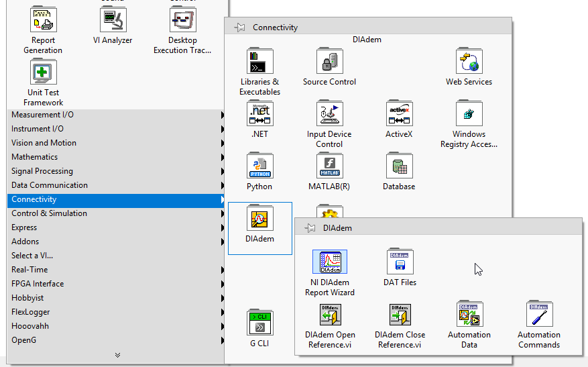Pin the Connectivity palette with thumbtack
The width and height of the screenshot is (588, 367).
[x=239, y=28]
